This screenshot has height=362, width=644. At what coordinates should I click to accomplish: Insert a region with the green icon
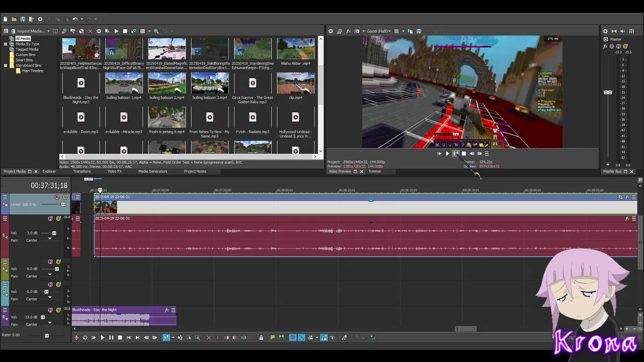tap(281, 337)
